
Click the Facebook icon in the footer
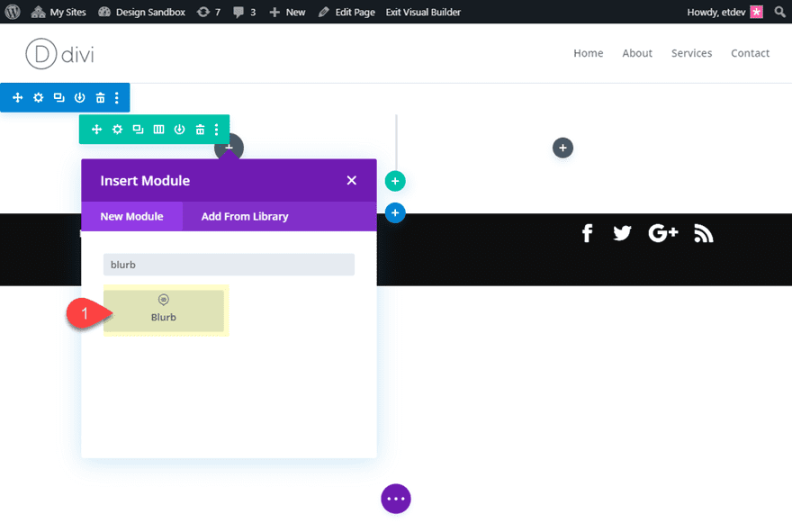[x=587, y=232]
